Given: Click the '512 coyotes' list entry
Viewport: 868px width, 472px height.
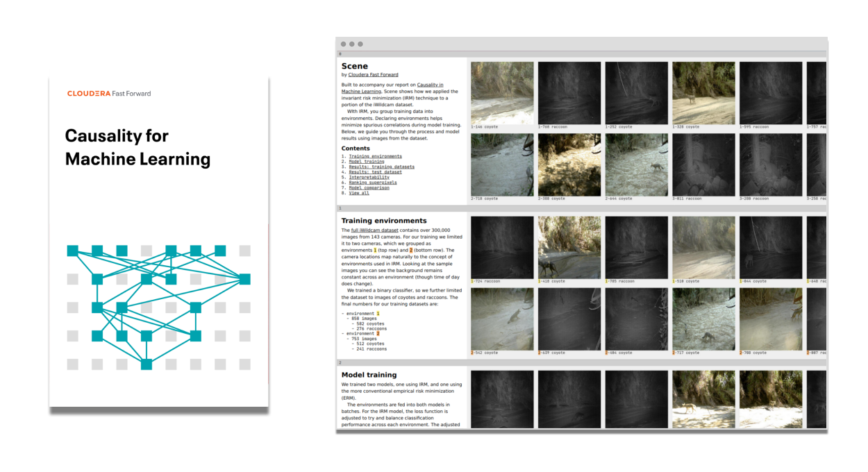Looking at the screenshot, I should pyautogui.click(x=370, y=344).
